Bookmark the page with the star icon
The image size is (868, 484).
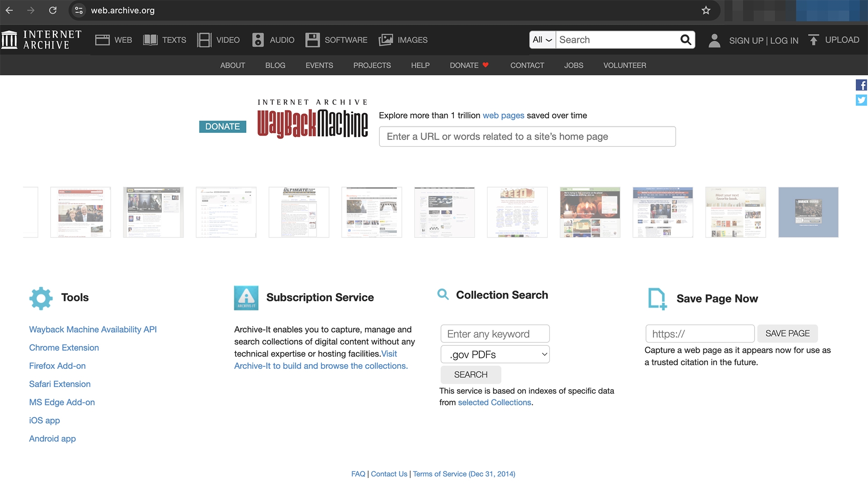(x=706, y=10)
